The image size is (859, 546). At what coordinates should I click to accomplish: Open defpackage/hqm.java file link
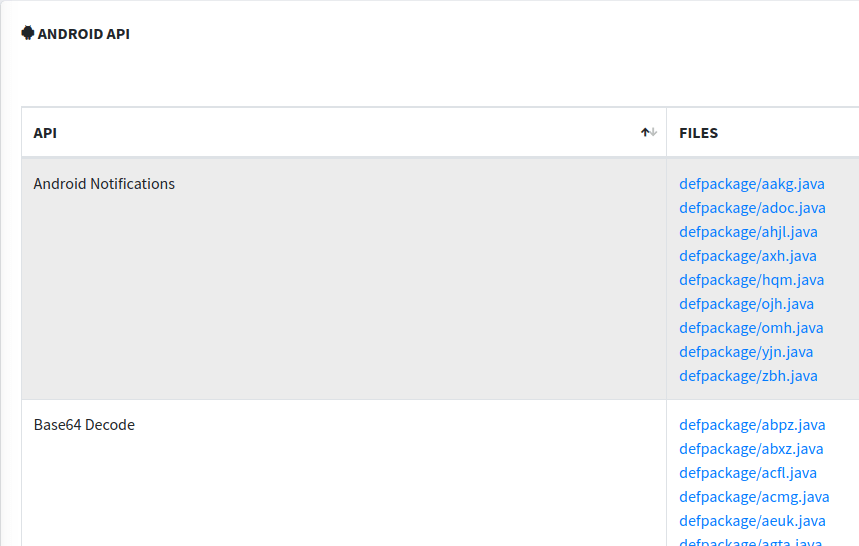(x=752, y=280)
